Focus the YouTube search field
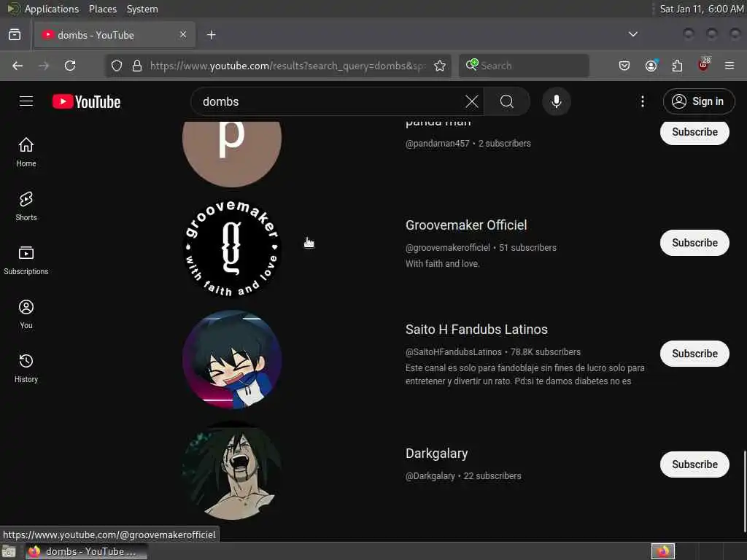 331,101
